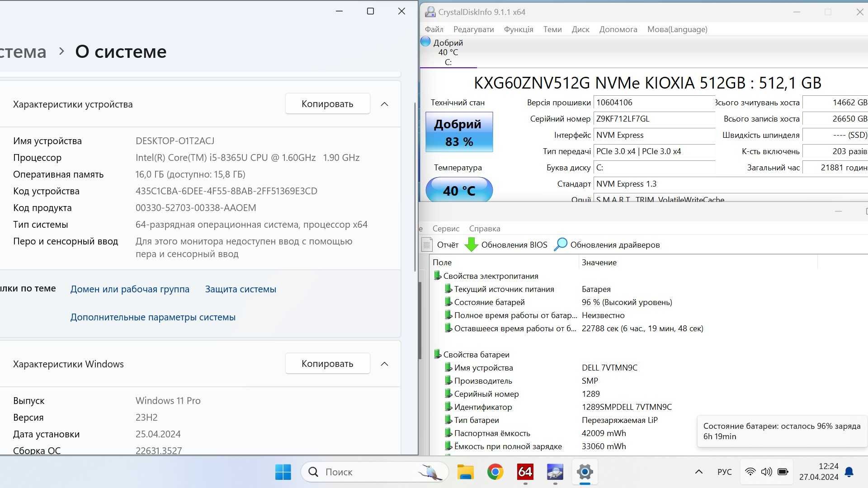This screenshot has width=868, height=488.
Task: Open CrystalDiskInfo Диск menu
Action: [x=580, y=29]
